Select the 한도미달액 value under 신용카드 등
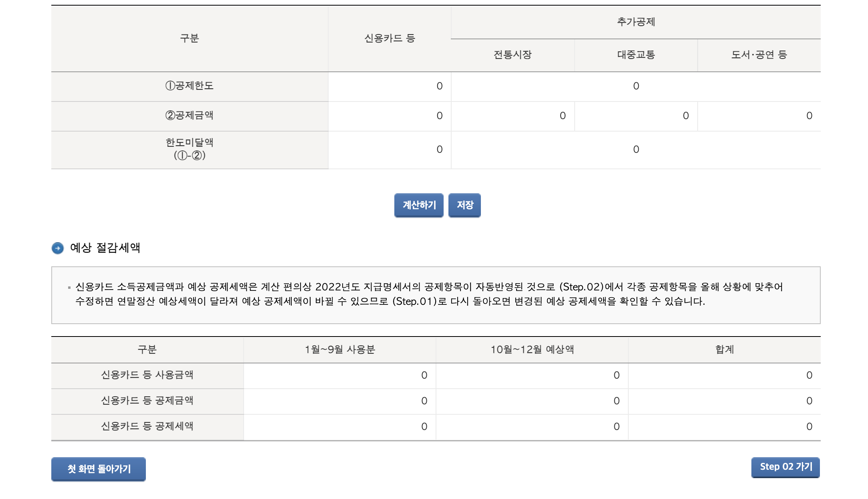Screen dimensions: 868x499 pyautogui.click(x=389, y=150)
